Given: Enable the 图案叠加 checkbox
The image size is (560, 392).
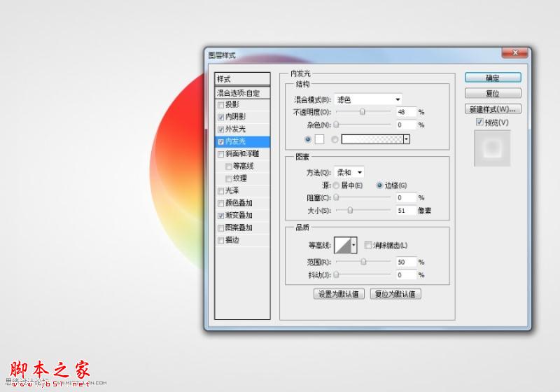Looking at the screenshot, I should [x=220, y=227].
